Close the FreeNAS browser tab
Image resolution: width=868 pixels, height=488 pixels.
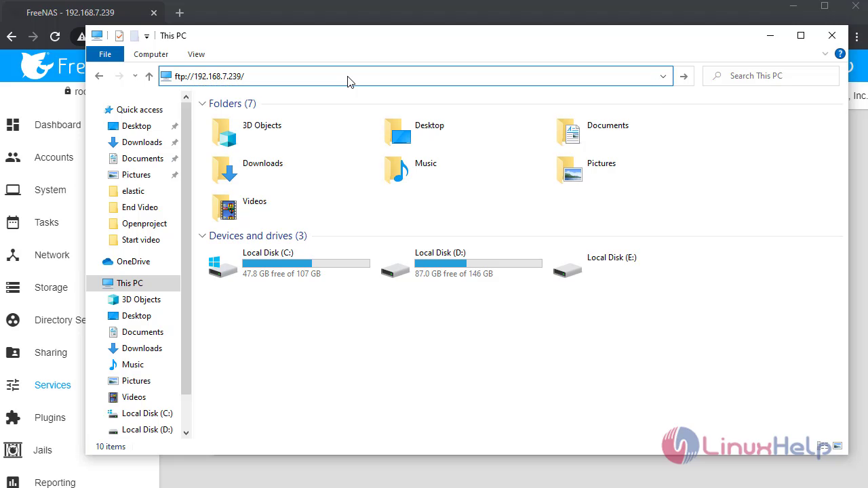(x=154, y=13)
